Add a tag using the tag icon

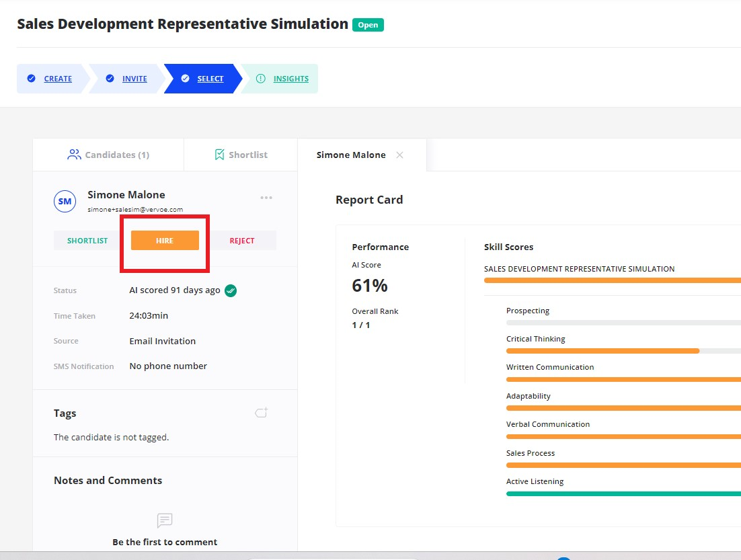click(x=262, y=413)
